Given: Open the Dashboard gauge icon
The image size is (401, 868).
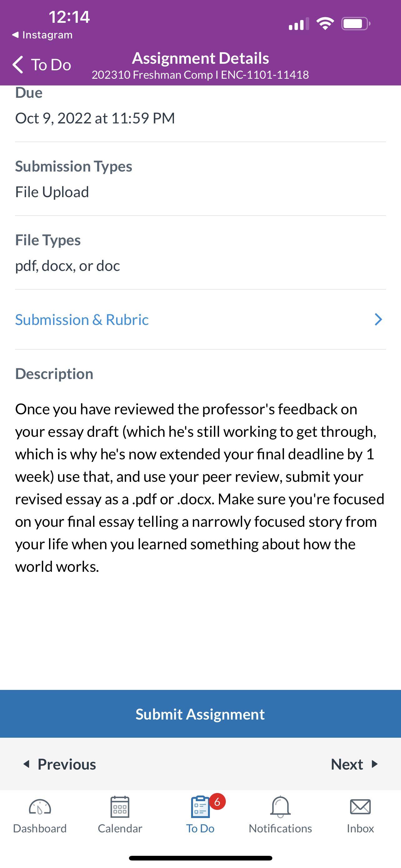Looking at the screenshot, I should 40,807.
